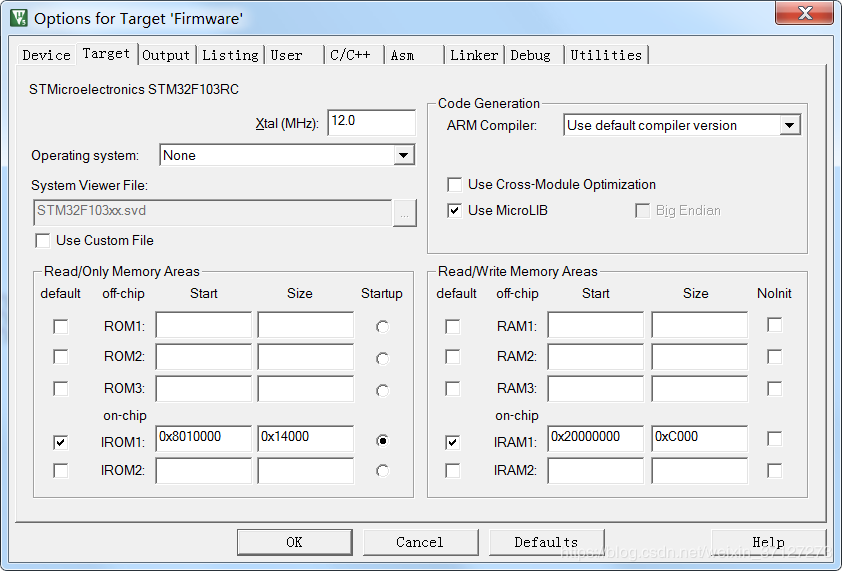This screenshot has width=842, height=571.
Task: Check the IROM2 default checkbox
Action: (x=61, y=471)
